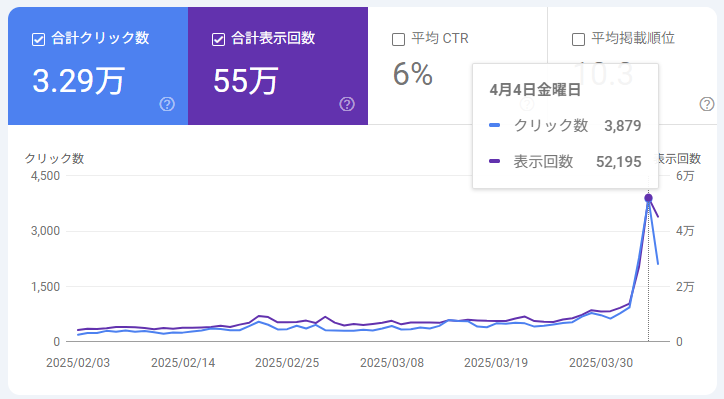Click the 2025/02/14 date axis label
The image size is (724, 399).
(x=183, y=363)
